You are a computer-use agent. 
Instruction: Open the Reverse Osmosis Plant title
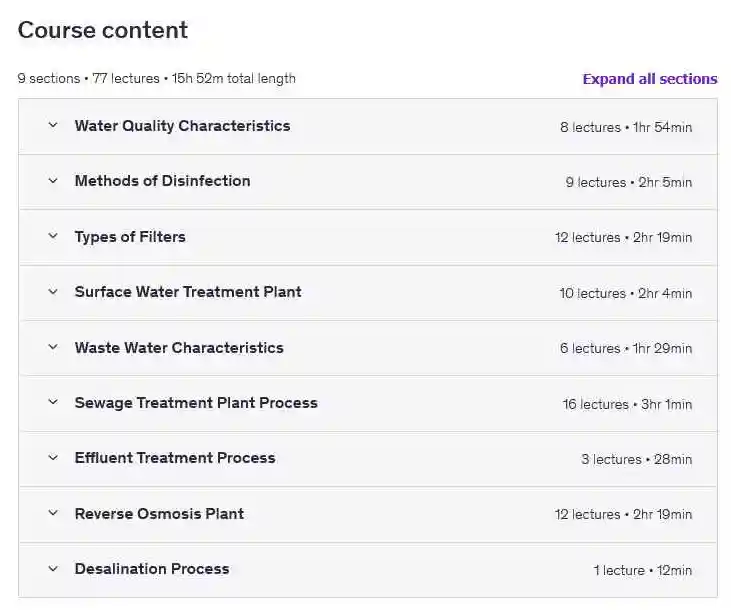[x=159, y=514]
